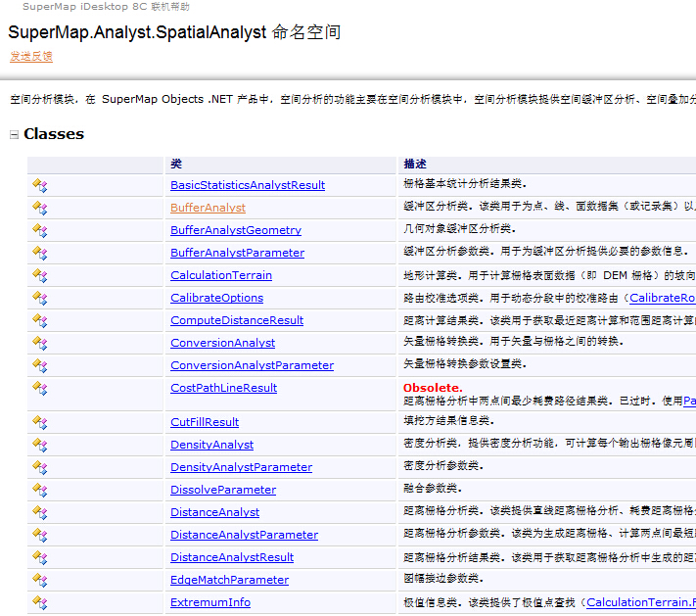Click the 填挖方结果信息类 description
The image size is (696, 616).
(x=448, y=420)
